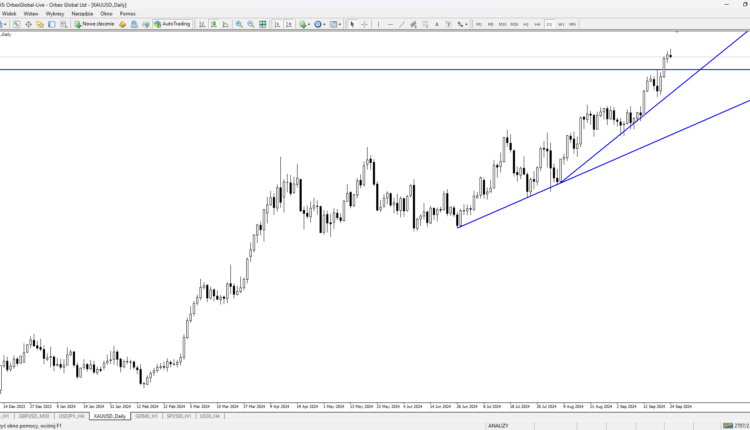Screen dimensions: 750x430
Task: Switch to GBPUSD,M30 chart tab
Action: (x=34, y=416)
